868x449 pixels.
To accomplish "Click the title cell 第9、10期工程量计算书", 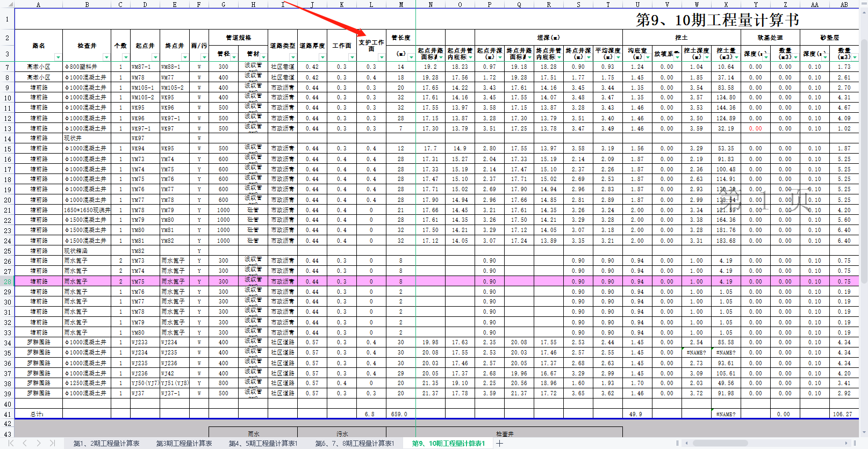I will 718,20.
